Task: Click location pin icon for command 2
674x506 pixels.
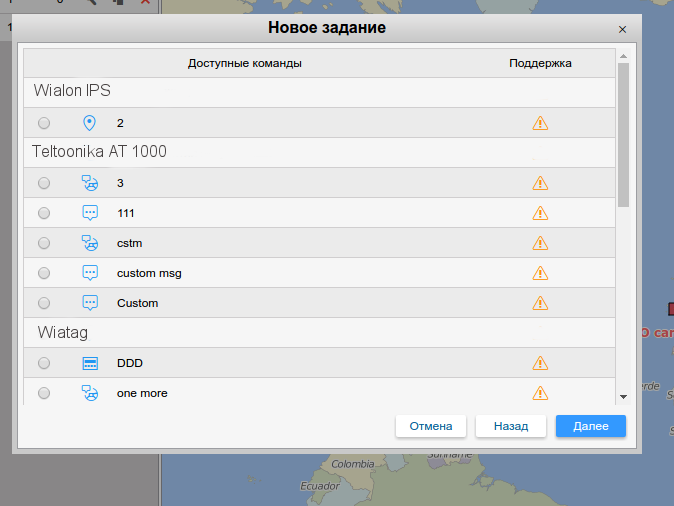Action: pos(90,123)
